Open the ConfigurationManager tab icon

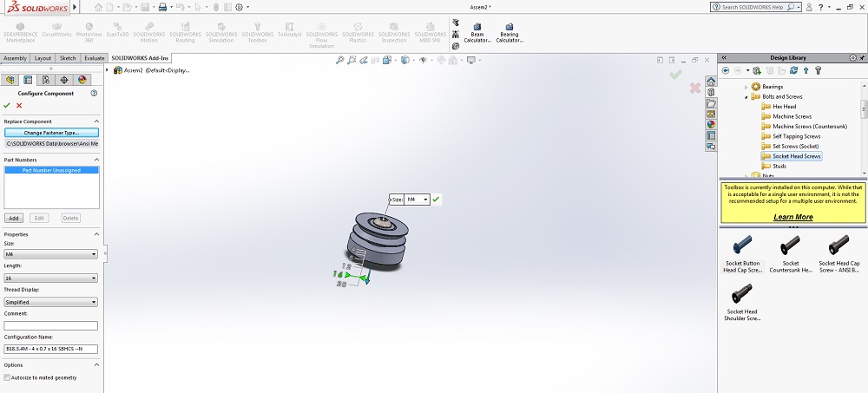pyautogui.click(x=46, y=80)
